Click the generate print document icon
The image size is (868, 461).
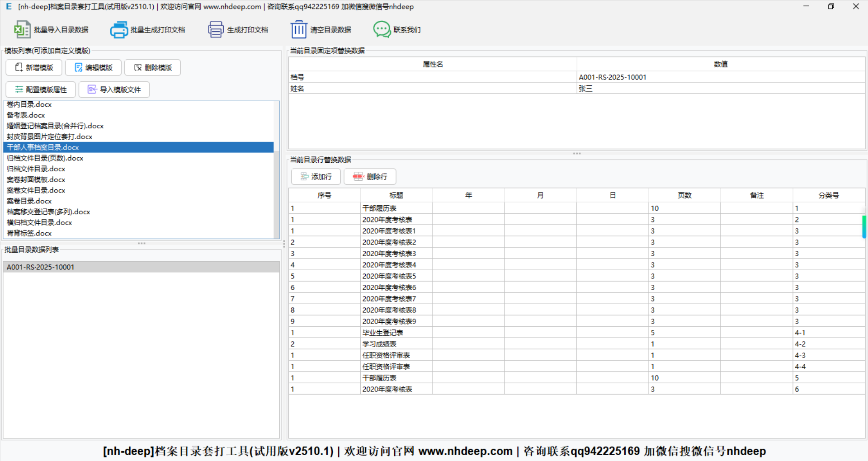point(216,30)
